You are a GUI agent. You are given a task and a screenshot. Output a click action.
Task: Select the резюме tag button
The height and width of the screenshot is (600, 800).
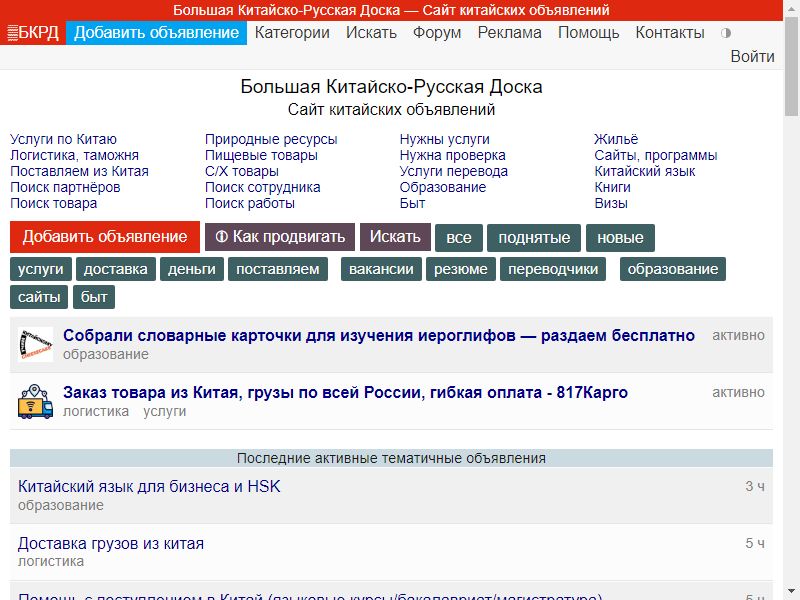(x=461, y=269)
